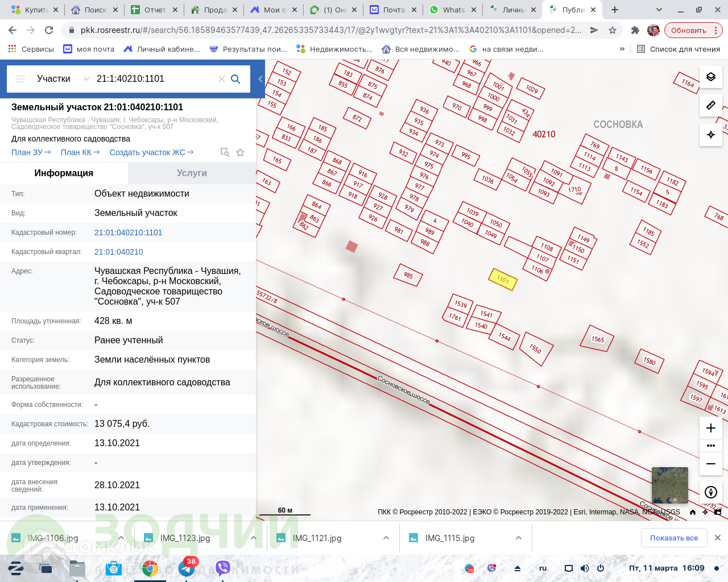Clear the cadastral number search field

point(222,79)
